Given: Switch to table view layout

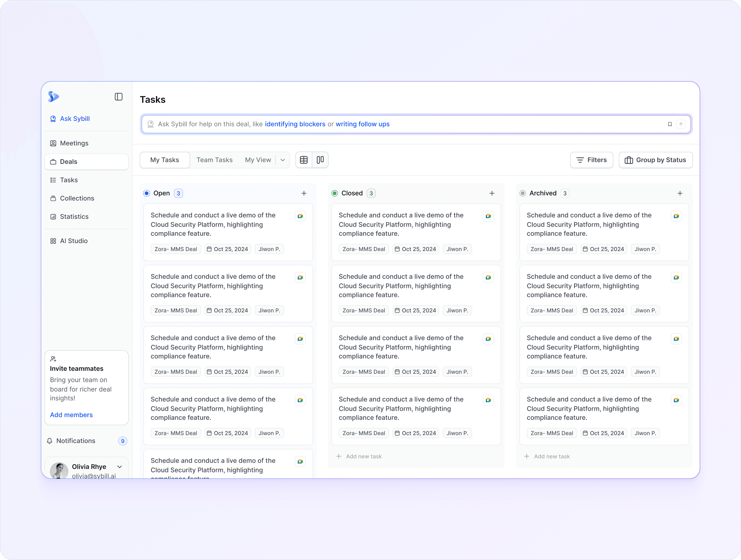Looking at the screenshot, I should coord(304,160).
